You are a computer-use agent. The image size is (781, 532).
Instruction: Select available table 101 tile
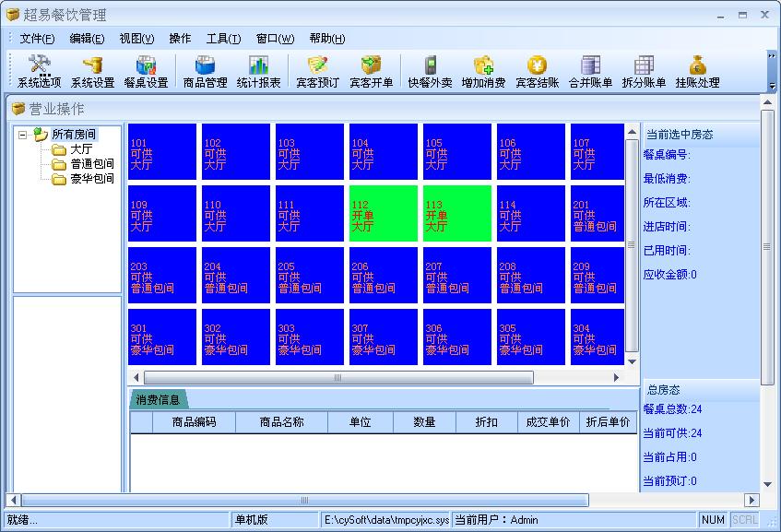click(161, 152)
